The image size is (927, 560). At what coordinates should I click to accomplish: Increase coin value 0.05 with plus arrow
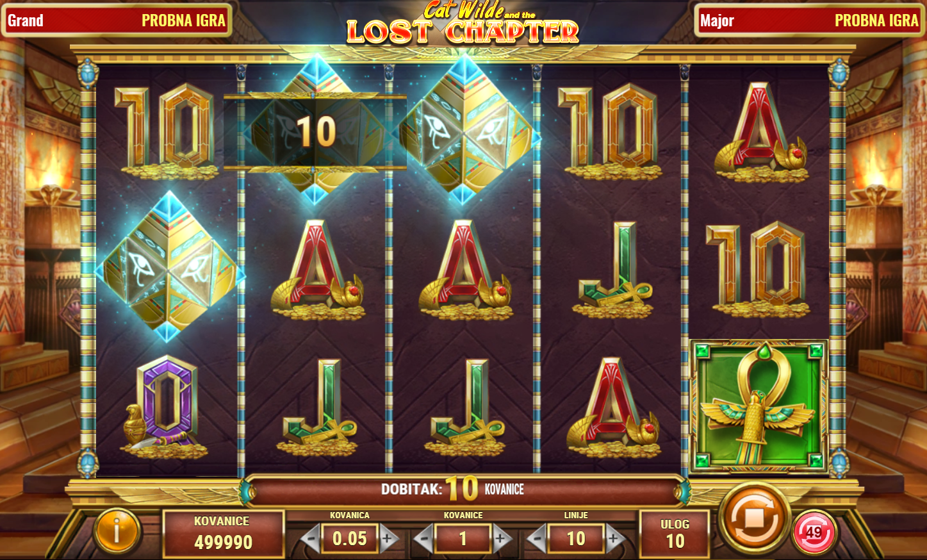pos(388,538)
